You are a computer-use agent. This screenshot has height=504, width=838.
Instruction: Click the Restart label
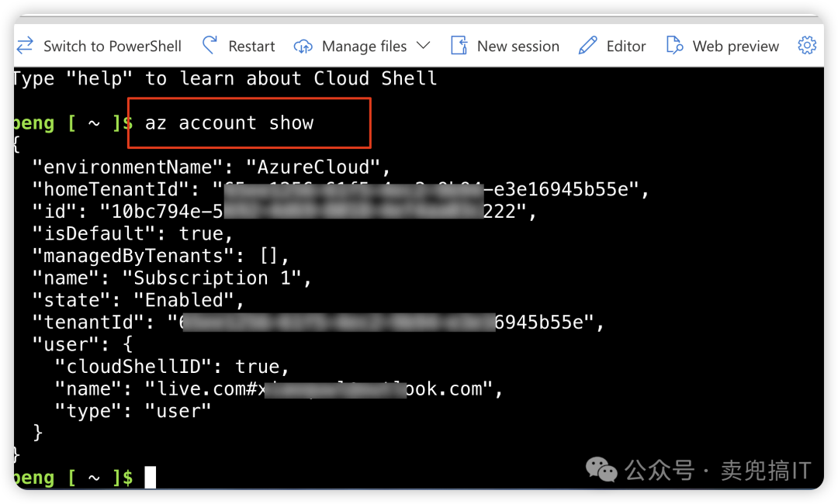click(251, 47)
